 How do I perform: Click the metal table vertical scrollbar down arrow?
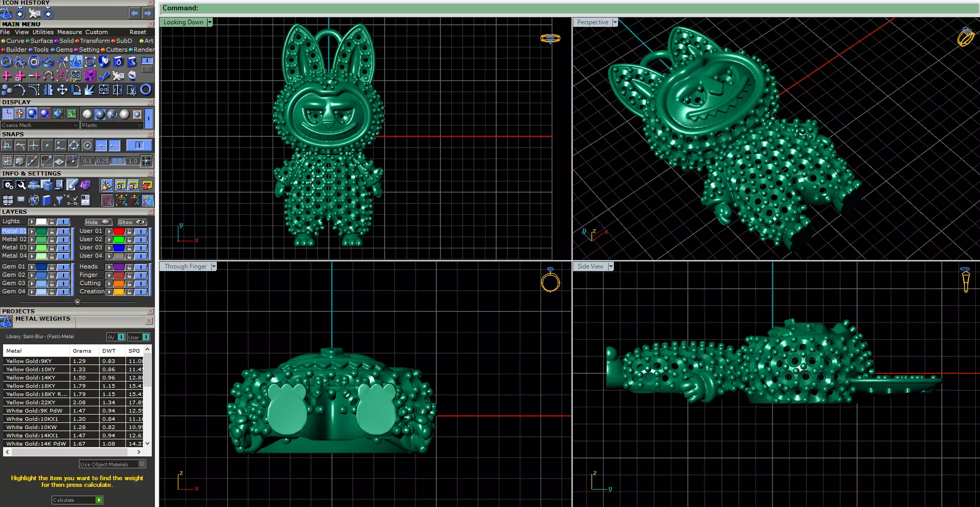pos(148,443)
